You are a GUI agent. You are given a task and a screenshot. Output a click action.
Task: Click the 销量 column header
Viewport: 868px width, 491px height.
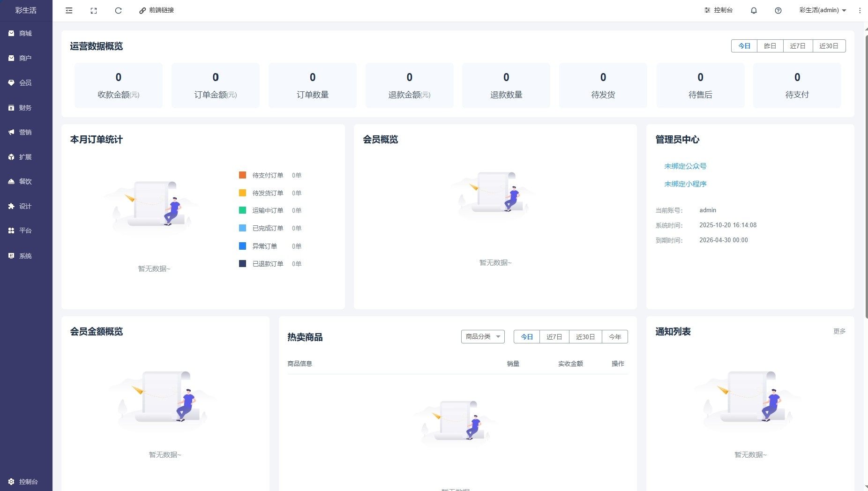pos(513,364)
